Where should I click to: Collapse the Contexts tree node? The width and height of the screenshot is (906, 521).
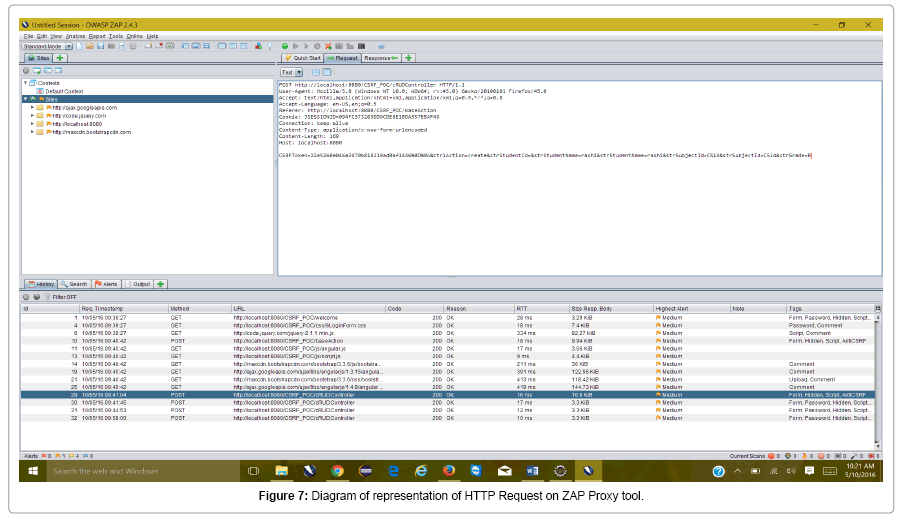[x=25, y=83]
